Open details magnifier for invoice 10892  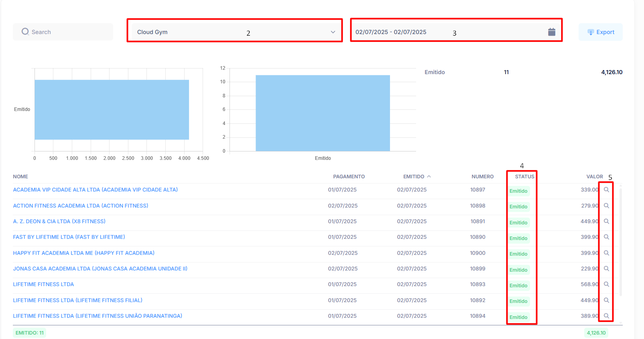click(x=606, y=300)
